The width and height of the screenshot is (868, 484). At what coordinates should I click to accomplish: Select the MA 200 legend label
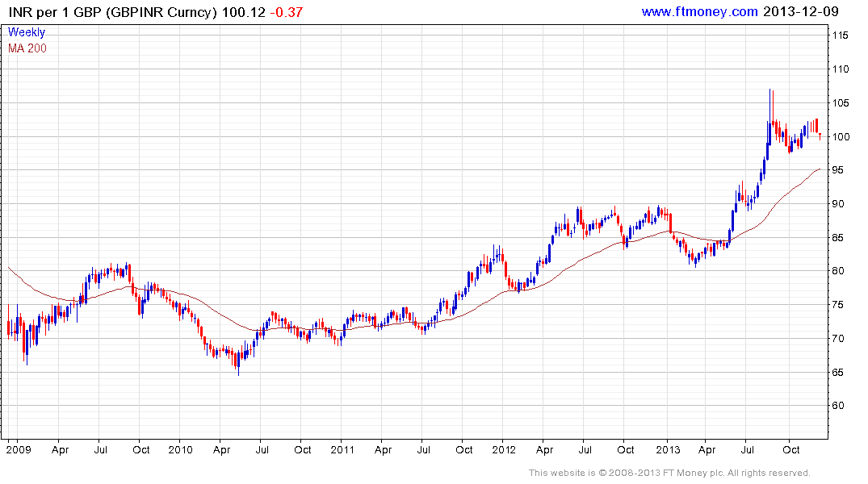click(x=27, y=48)
